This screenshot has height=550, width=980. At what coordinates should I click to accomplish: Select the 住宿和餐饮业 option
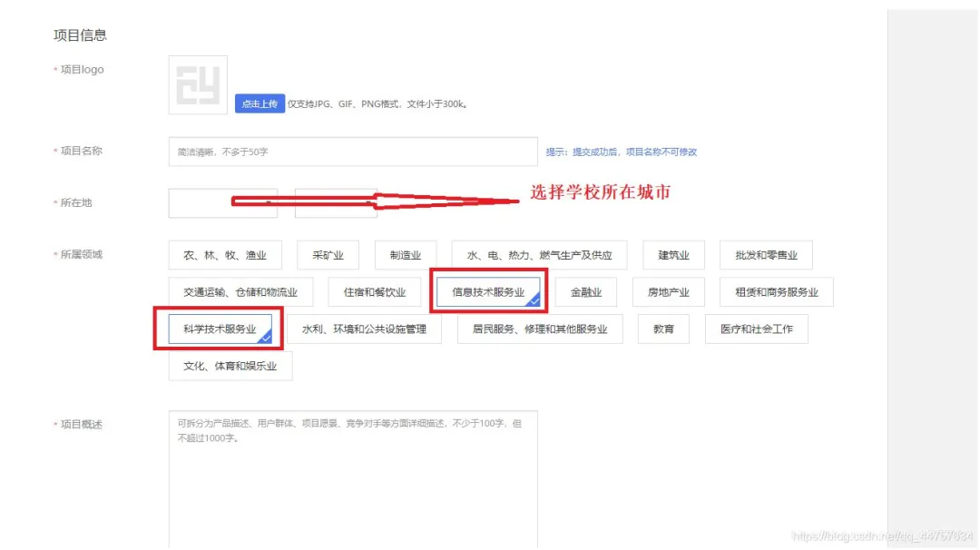coord(375,292)
